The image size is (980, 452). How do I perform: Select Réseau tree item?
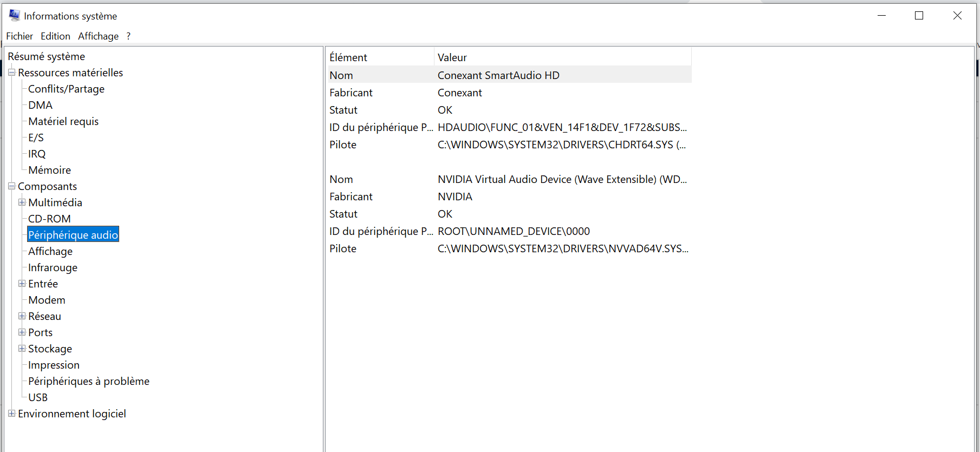click(44, 316)
